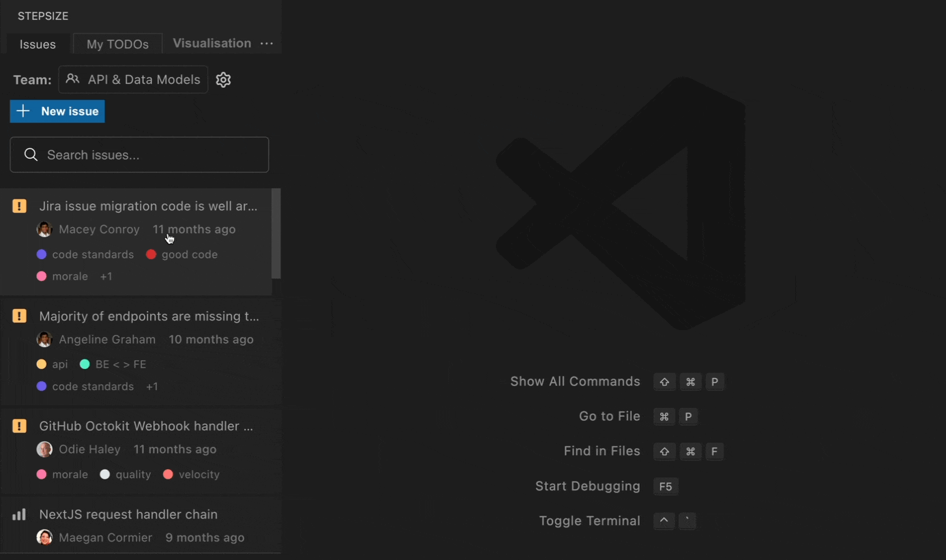Open the Visualisation tab
Viewport: 946px width, 560px height.
(212, 42)
